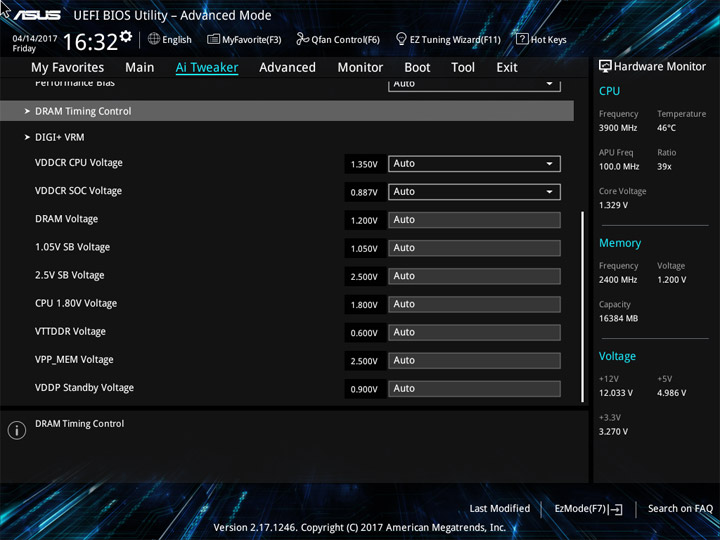Open MyFavorite(F3) list icon

[213, 39]
